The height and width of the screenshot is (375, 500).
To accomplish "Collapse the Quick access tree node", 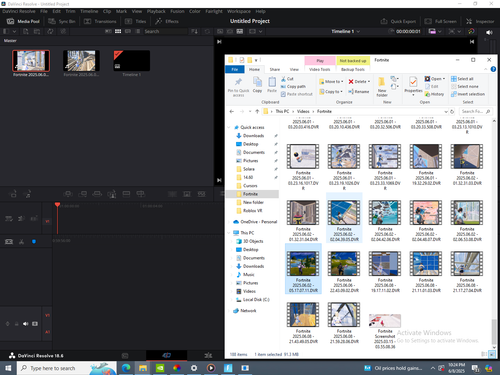I will (229, 127).
